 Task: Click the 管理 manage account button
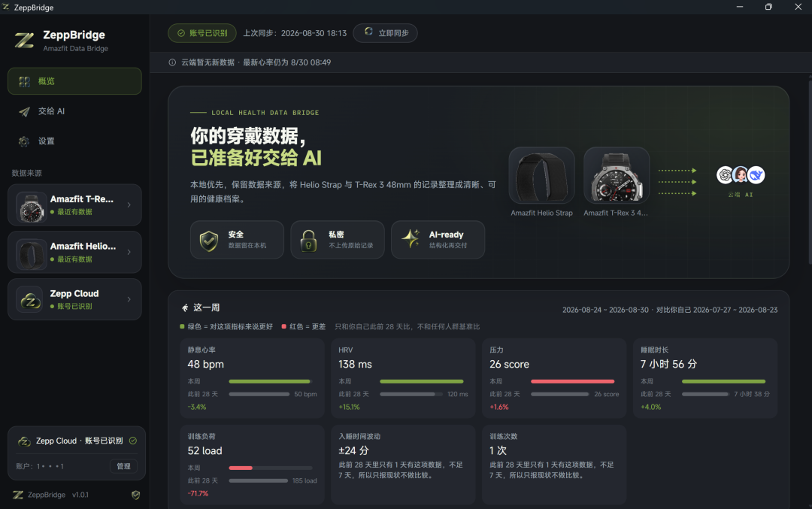coord(124,466)
